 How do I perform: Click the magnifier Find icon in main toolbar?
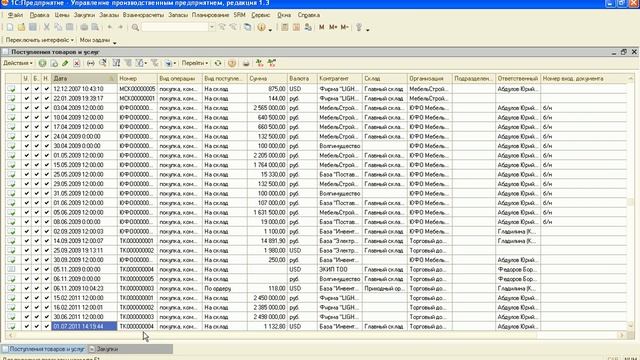(x=135, y=27)
